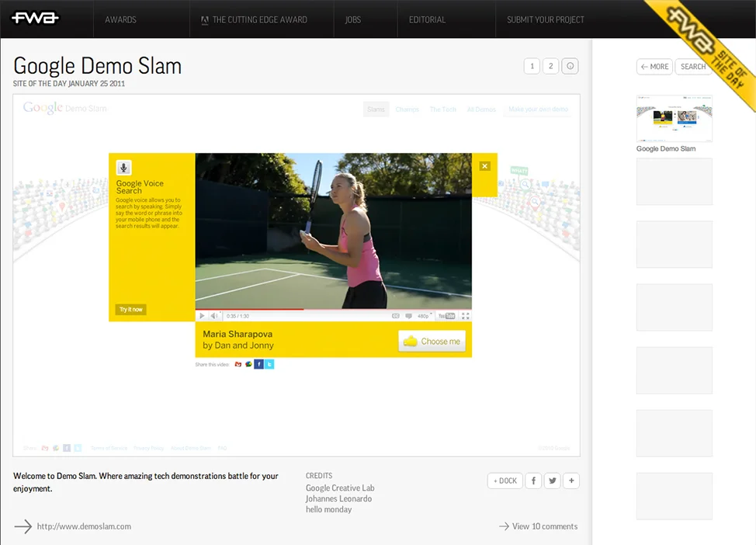
Task: Go to the JOBS section
Action: pyautogui.click(x=353, y=19)
